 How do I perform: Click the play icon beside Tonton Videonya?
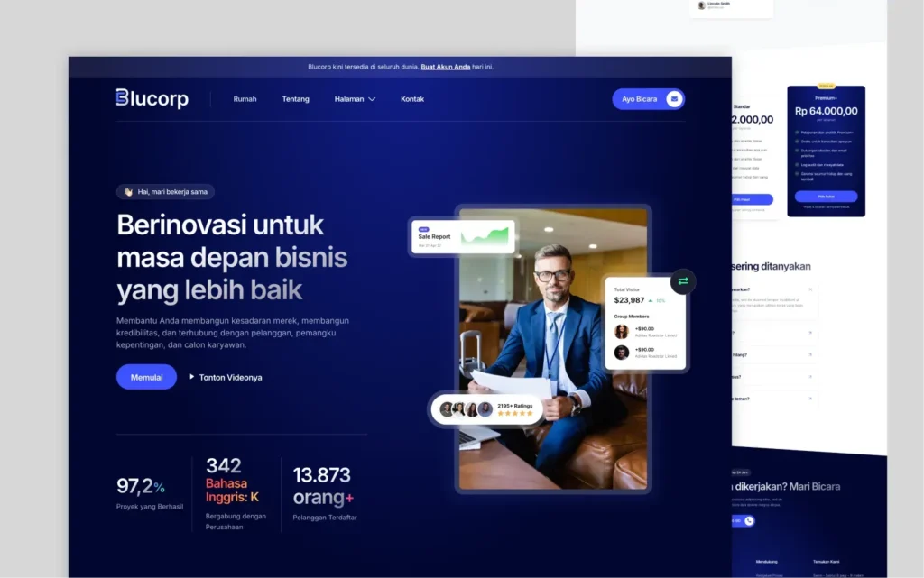[192, 377]
